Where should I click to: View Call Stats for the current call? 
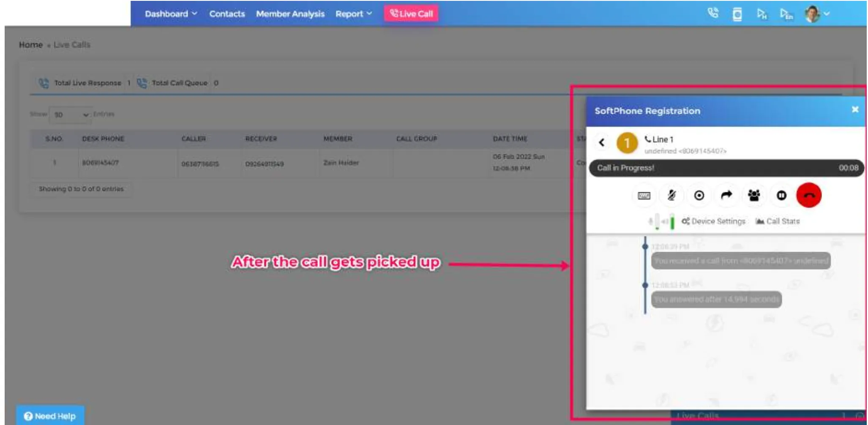778,221
